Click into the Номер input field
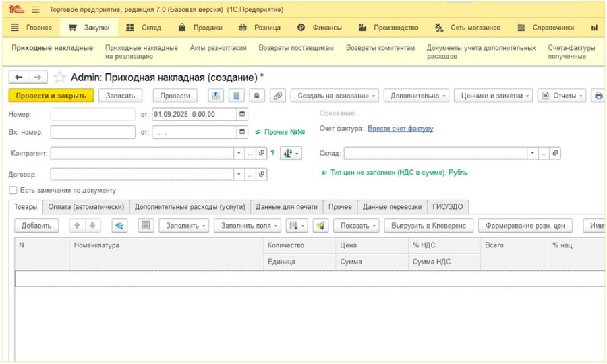Screen dimensions: 607x364 point(93,114)
